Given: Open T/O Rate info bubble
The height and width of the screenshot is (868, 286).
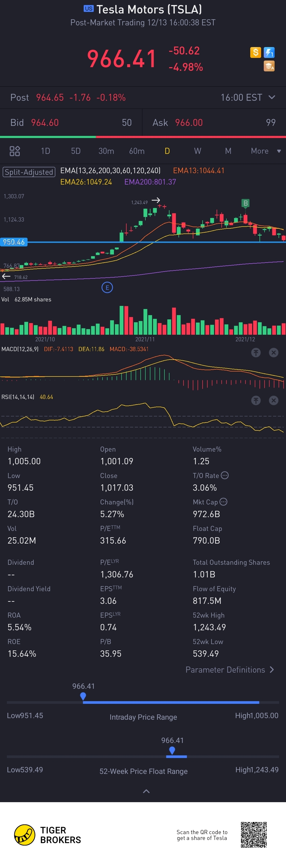Looking at the screenshot, I should (x=225, y=475).
